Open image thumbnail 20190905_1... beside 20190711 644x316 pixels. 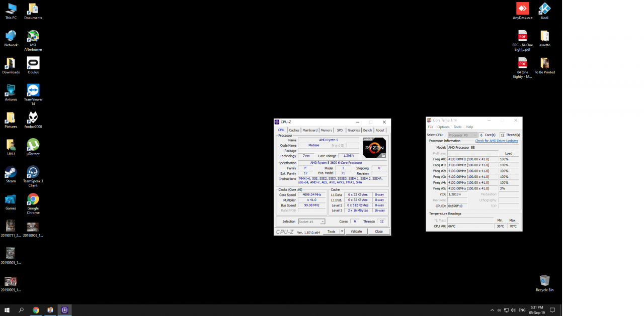coord(33,228)
